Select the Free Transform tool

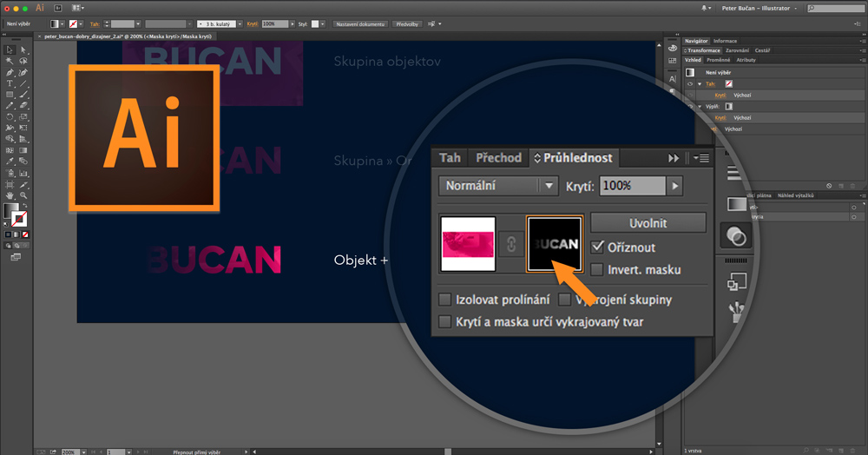pos(23,128)
